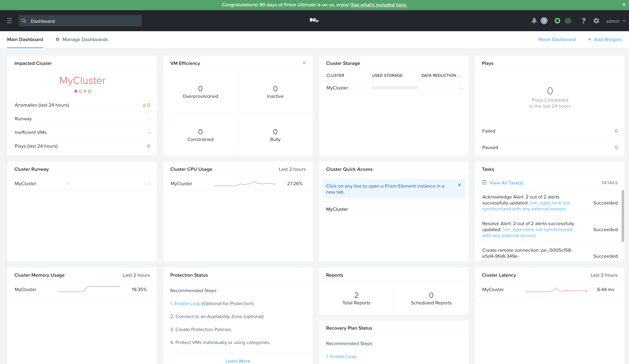Open the hamburger navigation menu
The width and height of the screenshot is (629, 364).
click(x=9, y=21)
